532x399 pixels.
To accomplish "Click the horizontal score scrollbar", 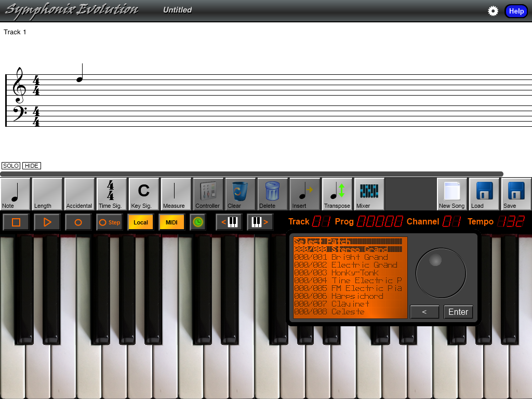I will [x=251, y=174].
